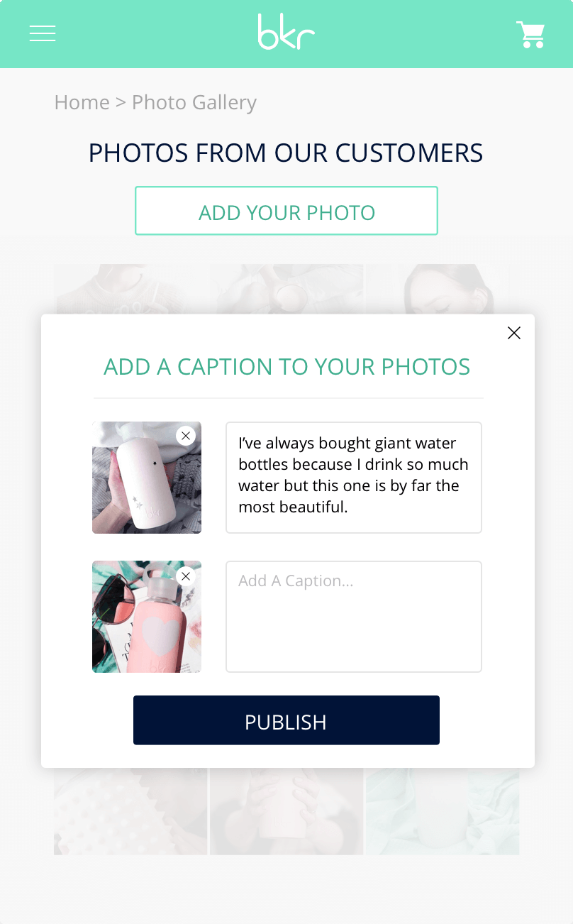
Task: Open the bottom-middle gallery photo
Action: [286, 811]
